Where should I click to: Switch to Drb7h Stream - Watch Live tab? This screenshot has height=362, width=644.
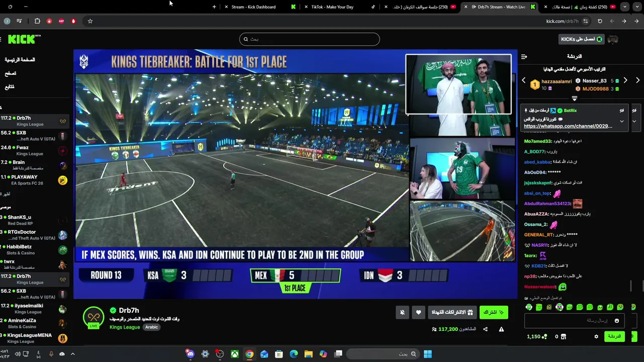click(500, 7)
